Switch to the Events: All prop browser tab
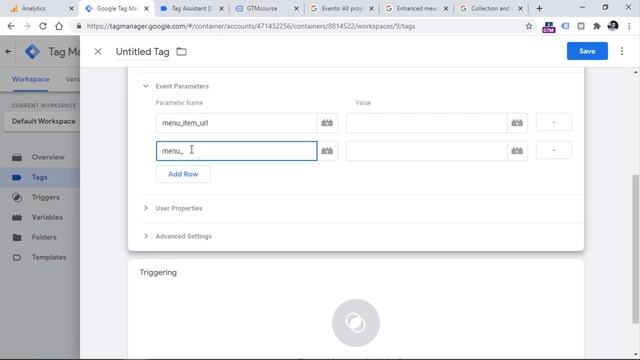The height and width of the screenshot is (360, 640). tap(342, 8)
